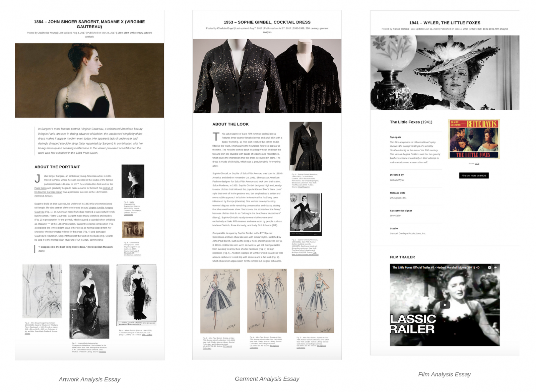The image size is (536, 392).
Task: Click release date '29 August 1941'
Action: 398,198
